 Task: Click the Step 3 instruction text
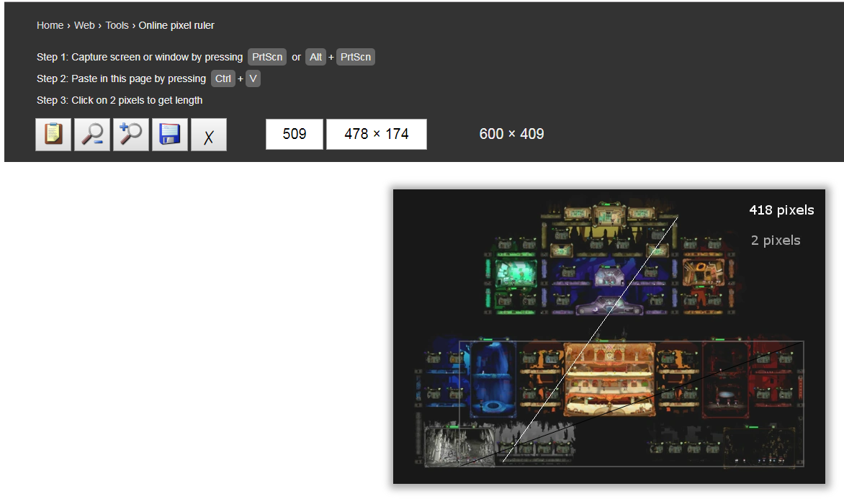(120, 100)
